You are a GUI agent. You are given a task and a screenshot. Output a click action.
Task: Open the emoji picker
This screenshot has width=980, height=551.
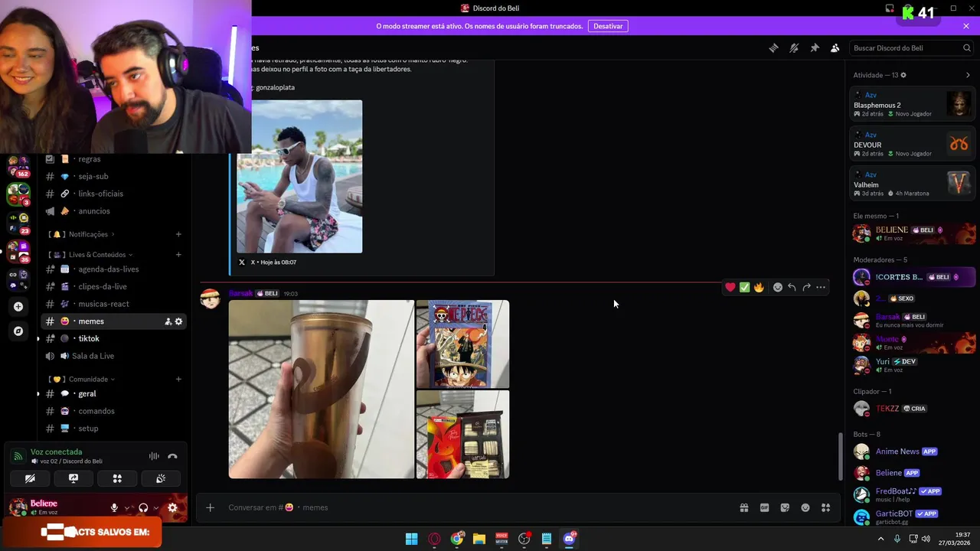click(805, 507)
